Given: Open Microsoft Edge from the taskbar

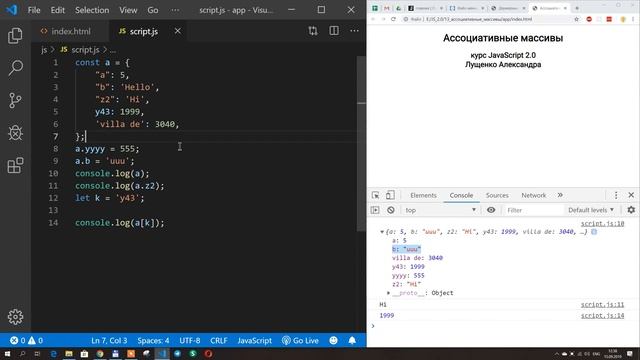Looking at the screenshot, I should click(53, 353).
